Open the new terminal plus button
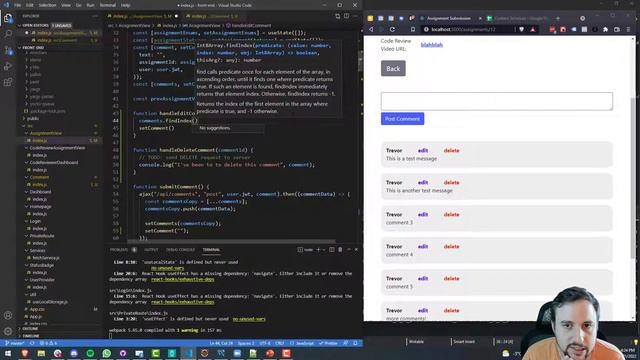The image size is (640, 360). [x=318, y=249]
